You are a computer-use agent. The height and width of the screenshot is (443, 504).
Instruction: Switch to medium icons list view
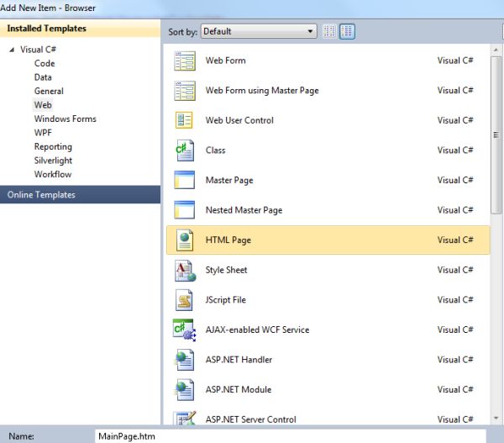tap(347, 32)
